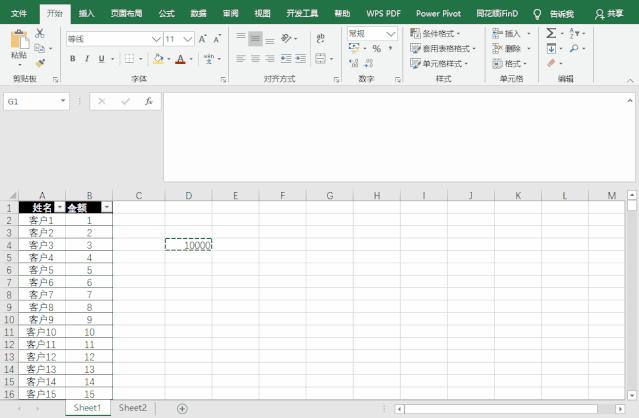Apply Percent Style icon
The image size is (639, 418).
377,48
